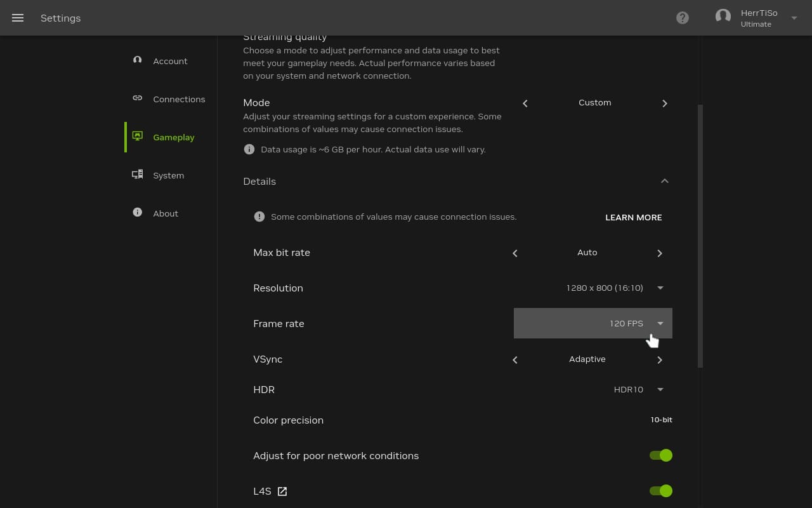Open the HDR dropdown
812x508 pixels.
tap(660, 390)
